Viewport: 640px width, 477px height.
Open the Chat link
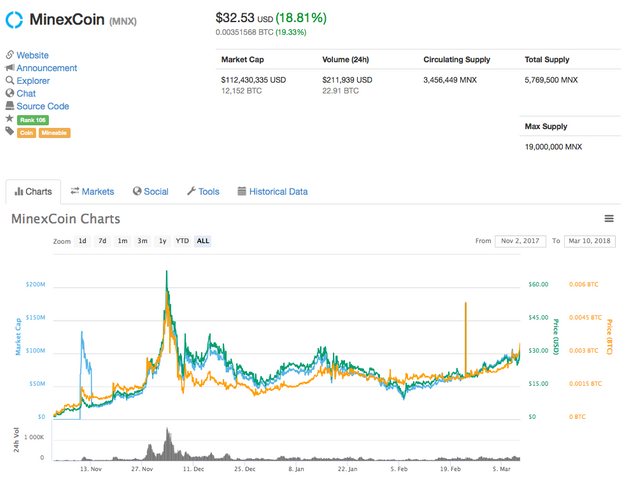click(x=26, y=93)
